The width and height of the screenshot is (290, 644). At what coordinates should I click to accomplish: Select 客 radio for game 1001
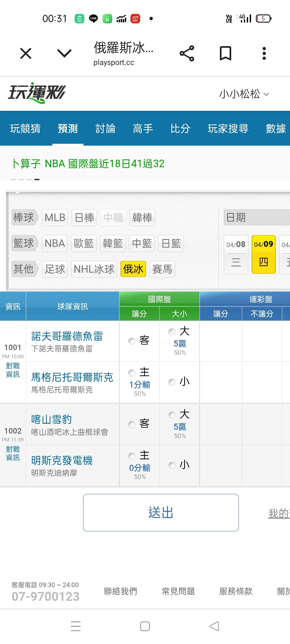[x=132, y=341]
